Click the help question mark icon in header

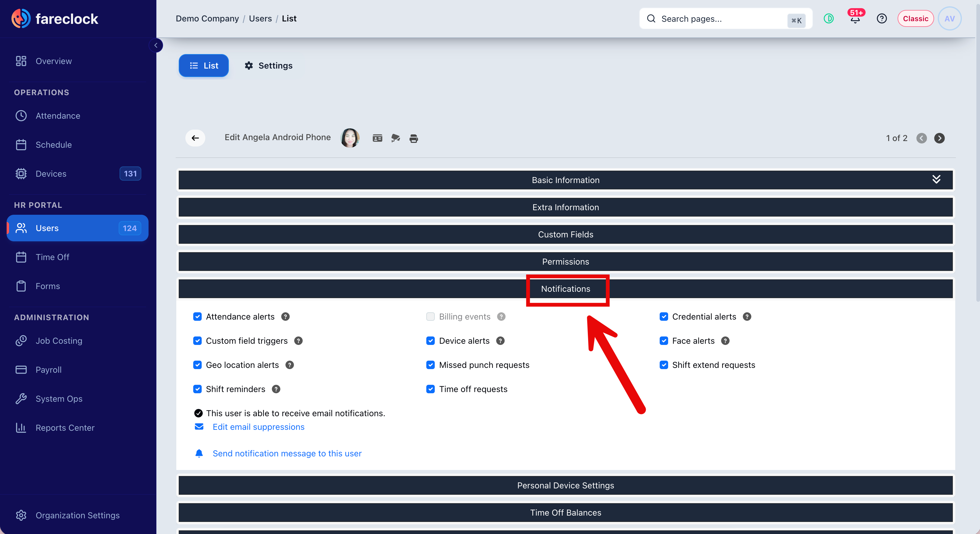tap(882, 19)
